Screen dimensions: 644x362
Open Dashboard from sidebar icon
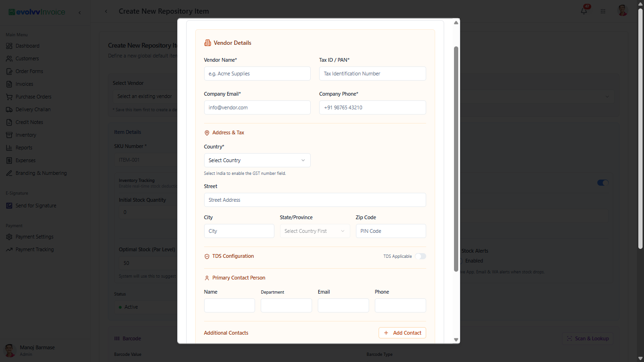[x=9, y=46]
